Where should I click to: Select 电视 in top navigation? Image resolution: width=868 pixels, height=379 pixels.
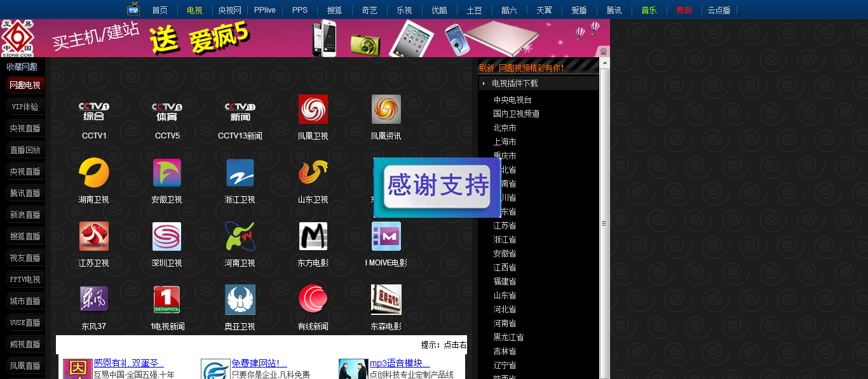(x=194, y=10)
